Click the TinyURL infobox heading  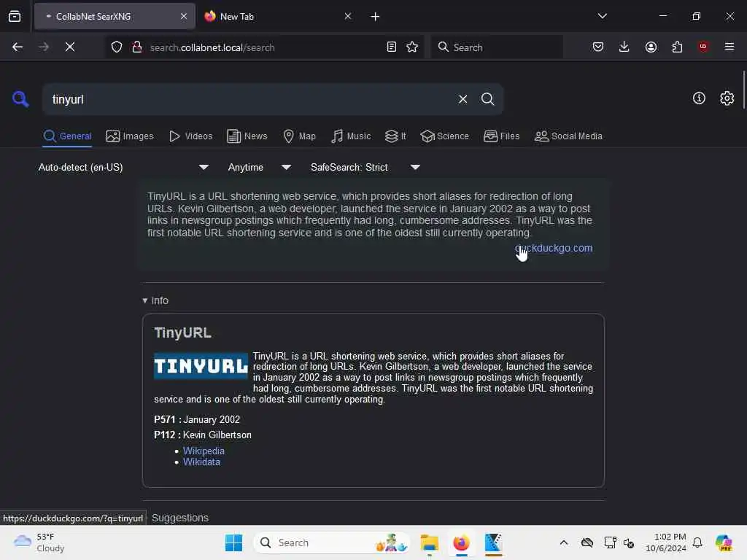click(x=182, y=332)
